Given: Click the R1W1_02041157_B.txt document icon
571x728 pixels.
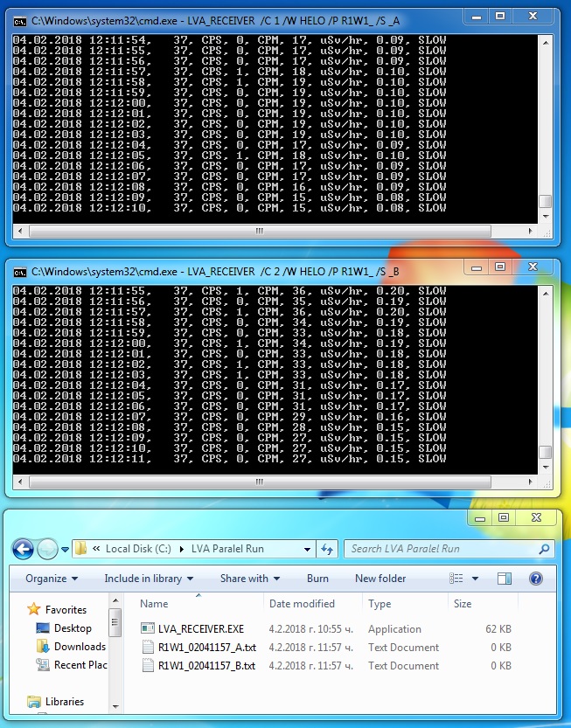Looking at the screenshot, I should 148,665.
